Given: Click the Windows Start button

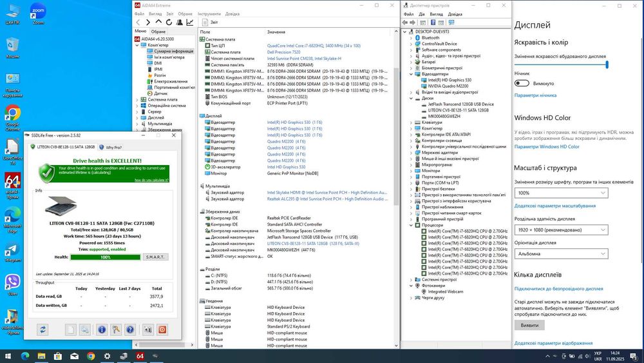Looking at the screenshot, I should pyautogui.click(x=8, y=356).
